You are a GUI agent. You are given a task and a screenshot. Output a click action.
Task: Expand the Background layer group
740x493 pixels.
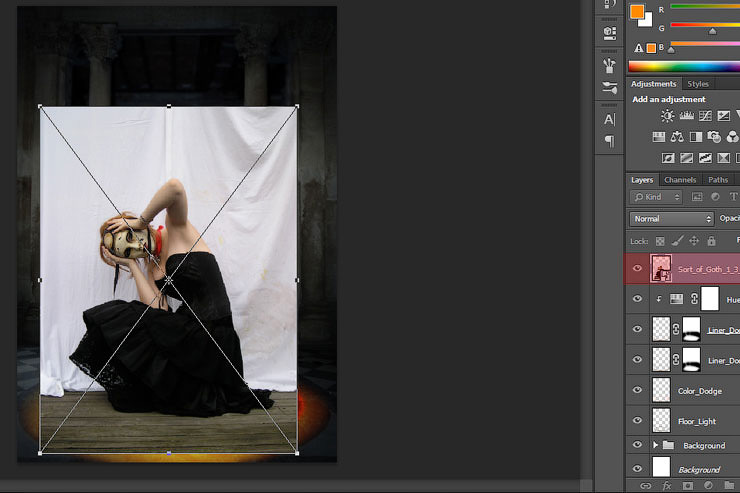point(656,445)
